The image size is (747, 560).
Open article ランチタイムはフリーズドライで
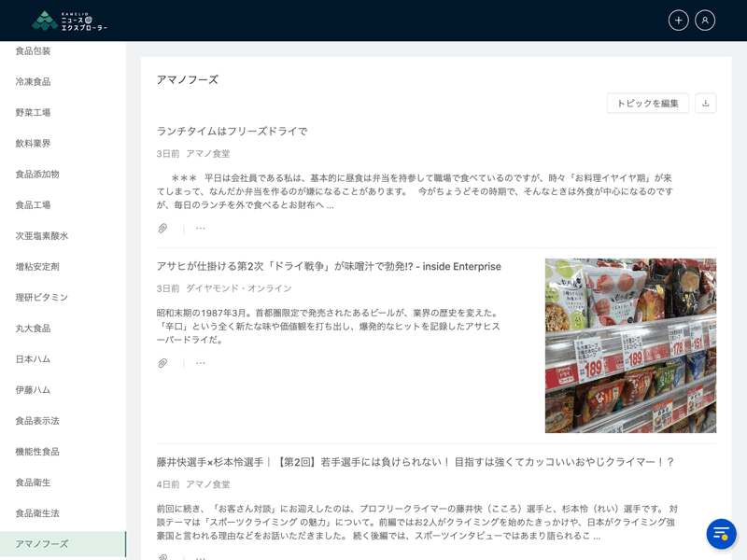point(232,131)
